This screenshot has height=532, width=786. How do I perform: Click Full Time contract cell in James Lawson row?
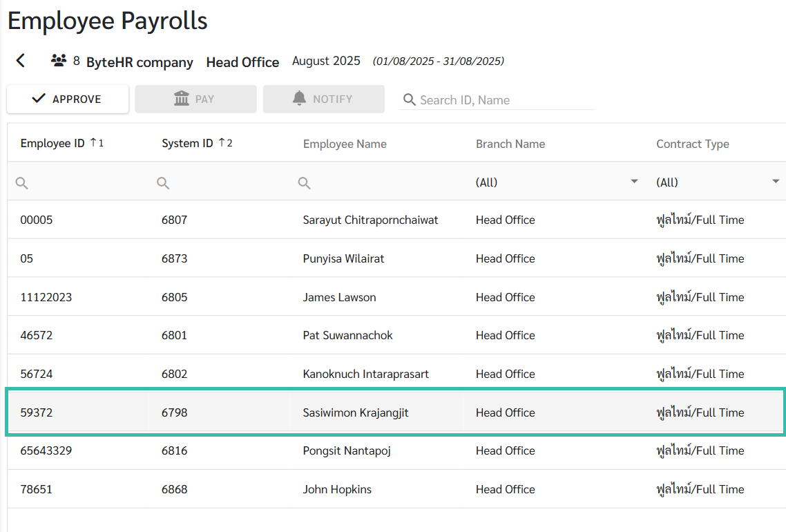point(700,297)
